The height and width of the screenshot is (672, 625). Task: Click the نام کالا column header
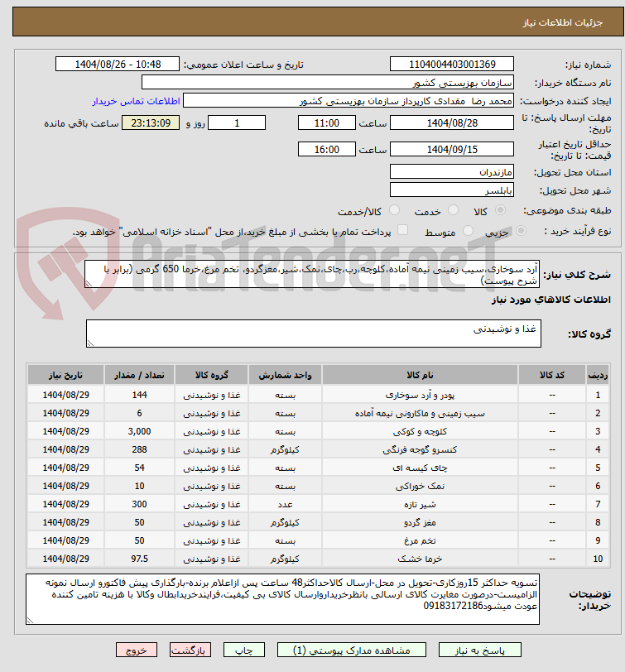[x=420, y=375]
